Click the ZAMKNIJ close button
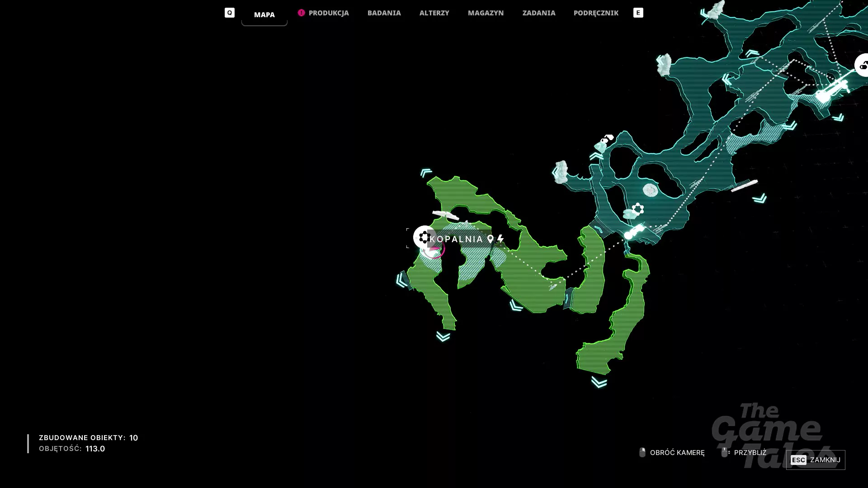 pos(815,460)
